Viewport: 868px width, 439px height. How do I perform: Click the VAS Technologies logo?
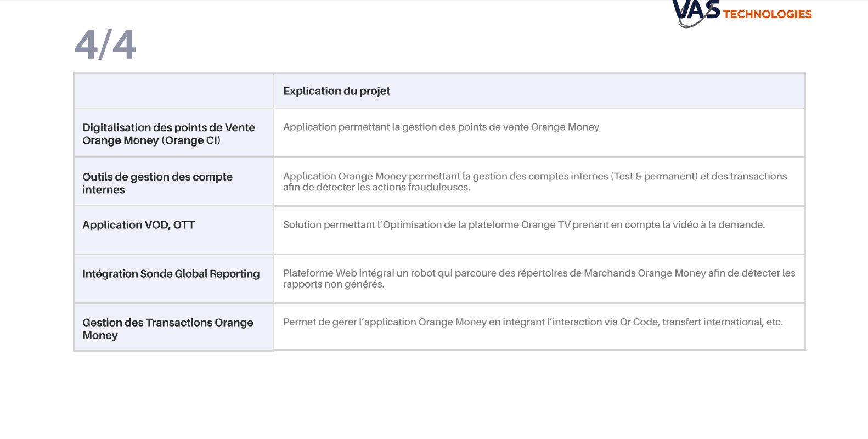click(742, 13)
